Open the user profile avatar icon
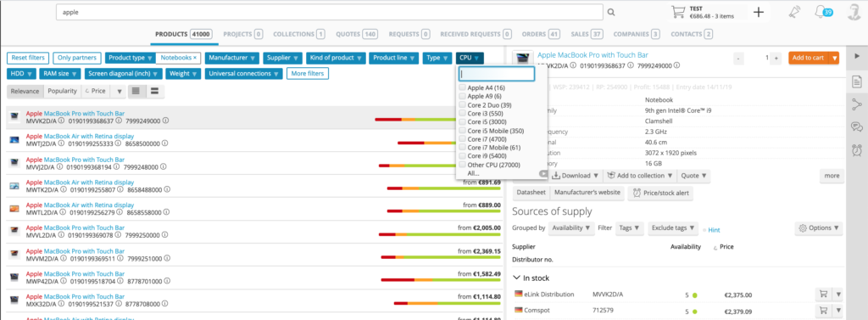 (854, 12)
